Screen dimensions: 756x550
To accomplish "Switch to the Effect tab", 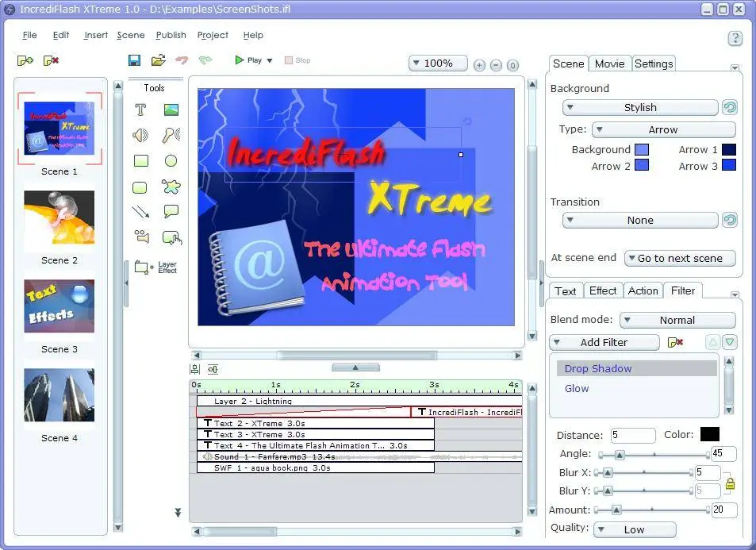I will coord(603,290).
